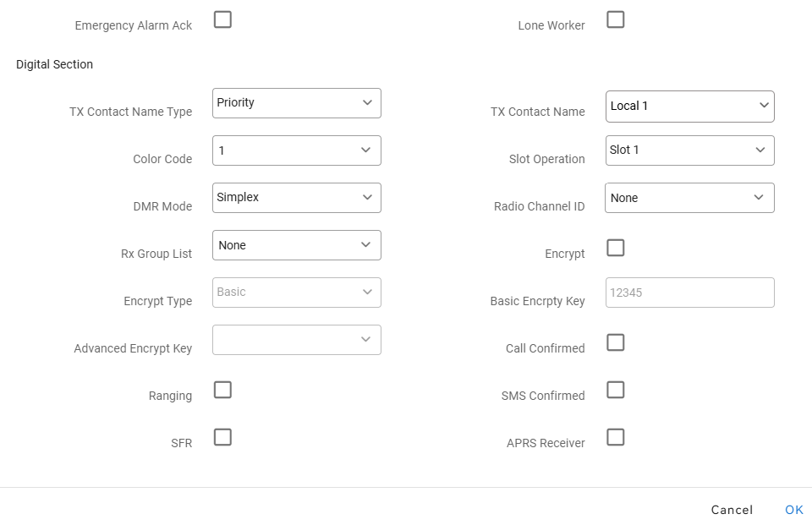Open the DMR Mode dropdown
The height and width of the screenshot is (525, 812).
coord(296,198)
